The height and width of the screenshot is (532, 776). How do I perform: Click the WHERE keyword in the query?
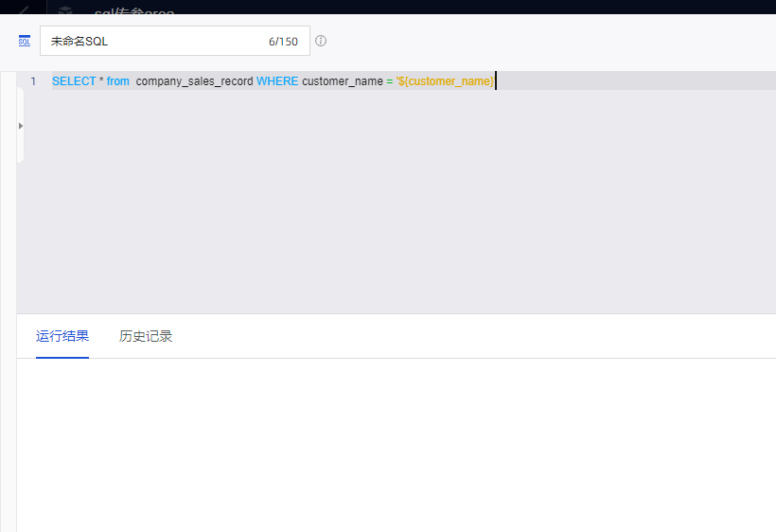pyautogui.click(x=277, y=81)
